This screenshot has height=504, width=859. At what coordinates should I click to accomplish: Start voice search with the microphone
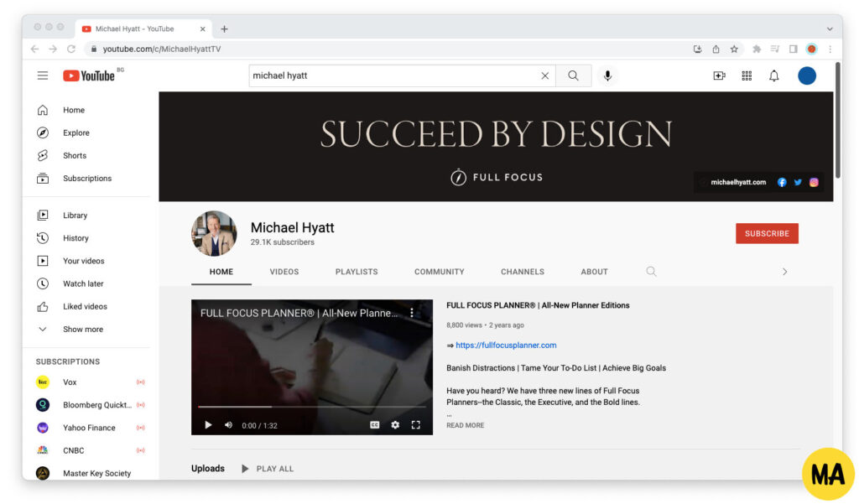pos(607,75)
